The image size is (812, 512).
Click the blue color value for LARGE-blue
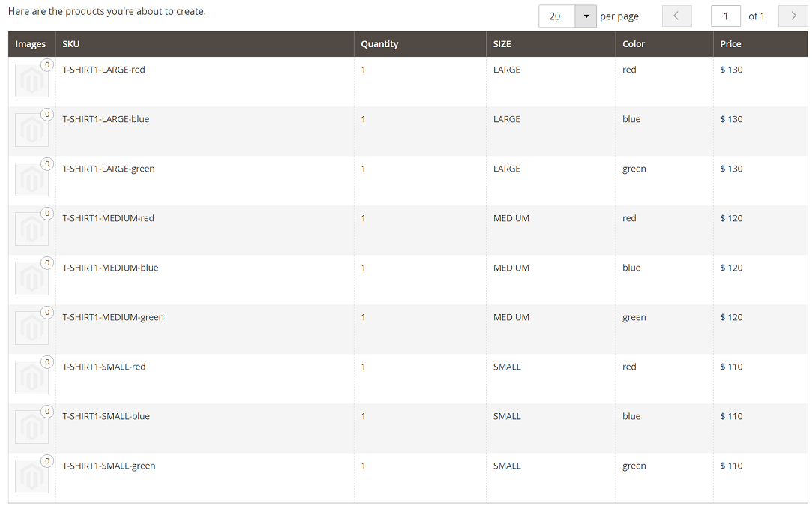[x=630, y=118]
